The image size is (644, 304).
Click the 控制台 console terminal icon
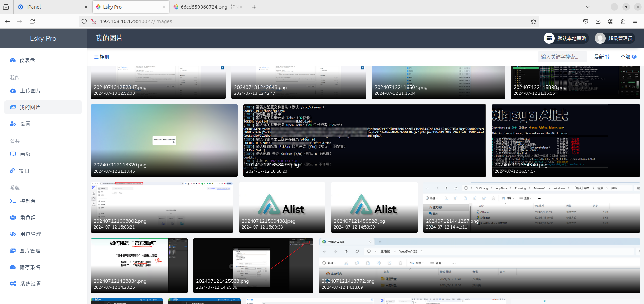click(13, 201)
